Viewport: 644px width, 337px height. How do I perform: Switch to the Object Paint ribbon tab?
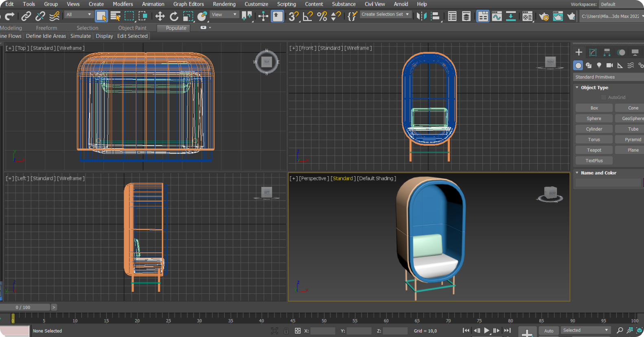point(132,28)
